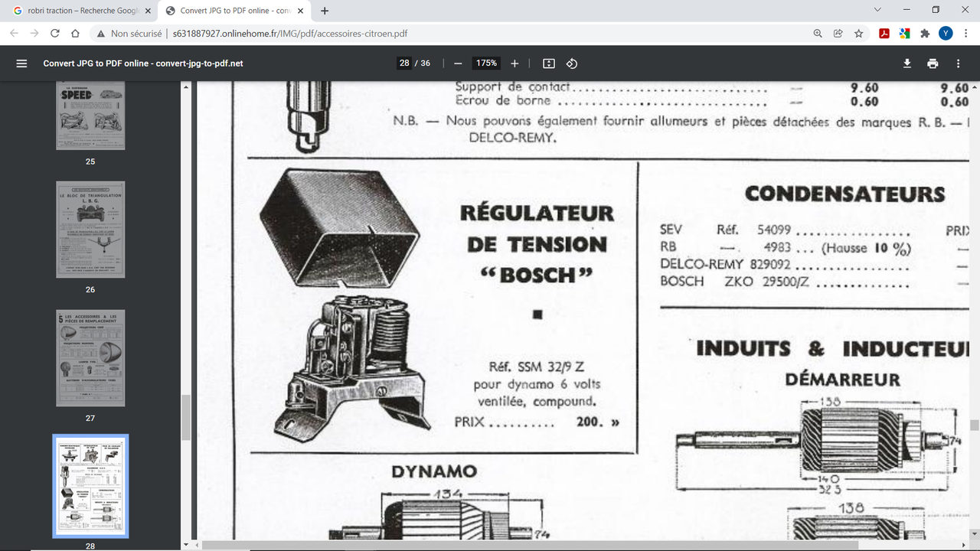Click the PDF vertical scrollbar handle
Screen dimensions: 980x551
pos(975,425)
